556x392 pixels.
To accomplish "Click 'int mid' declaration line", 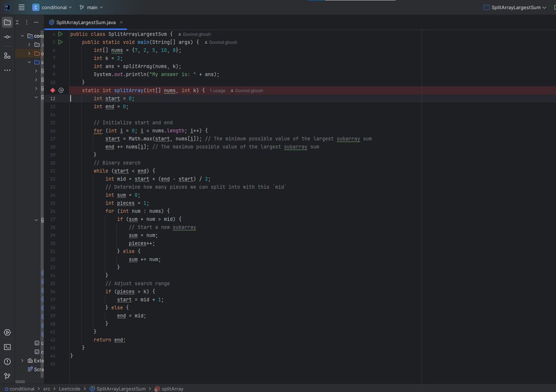I will point(159,179).
